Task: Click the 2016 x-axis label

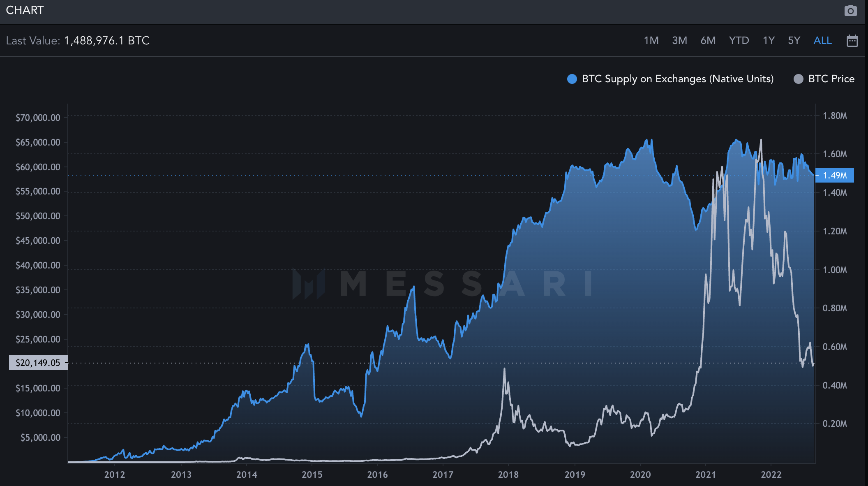Action: pyautogui.click(x=377, y=474)
